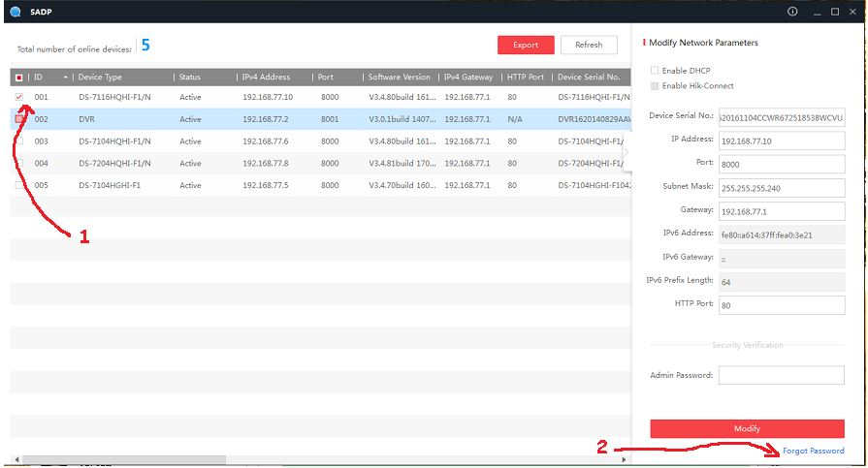Image resolution: width=868 pixels, height=468 pixels.
Task: Uncheck the checkbox for device 001
Action: coord(19,98)
